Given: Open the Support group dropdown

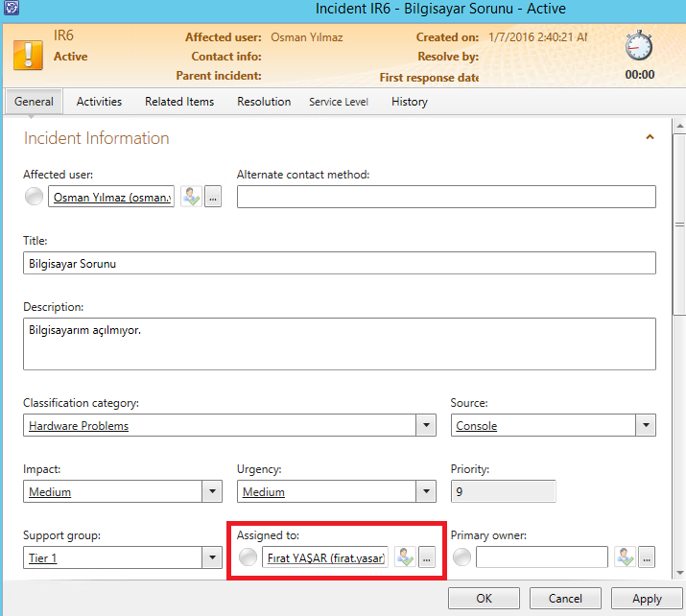Looking at the screenshot, I should pyautogui.click(x=212, y=557).
